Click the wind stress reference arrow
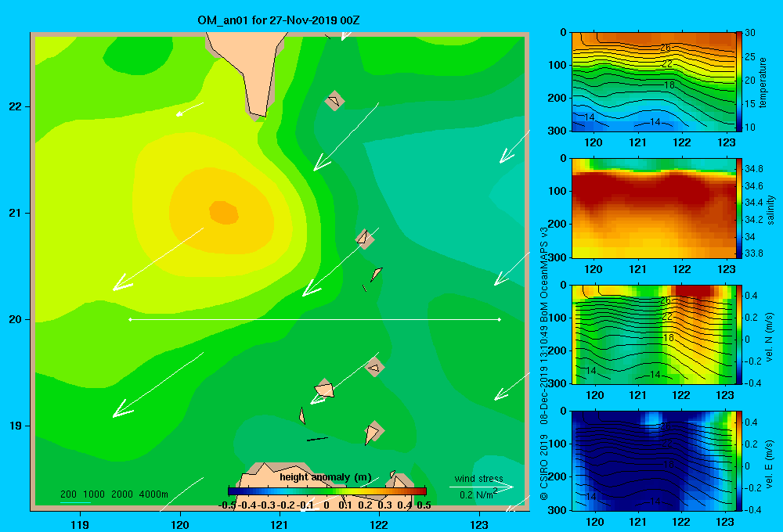The width and height of the screenshot is (783, 532). click(x=482, y=487)
